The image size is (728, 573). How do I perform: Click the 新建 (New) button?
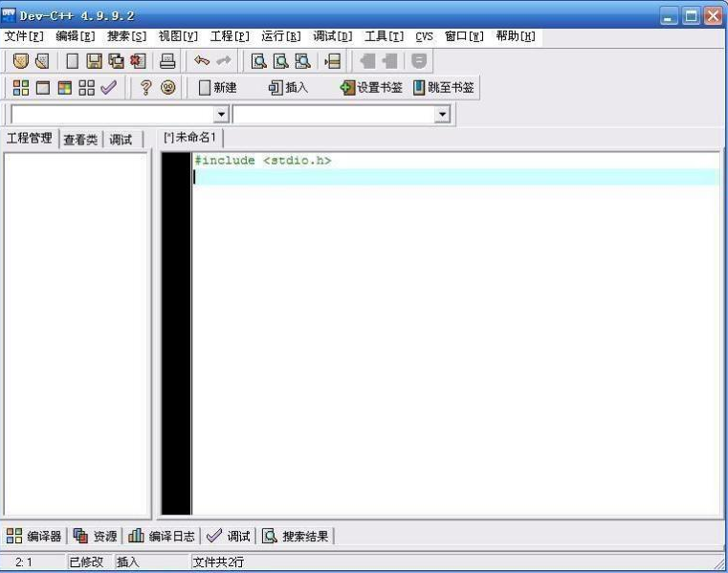217,87
